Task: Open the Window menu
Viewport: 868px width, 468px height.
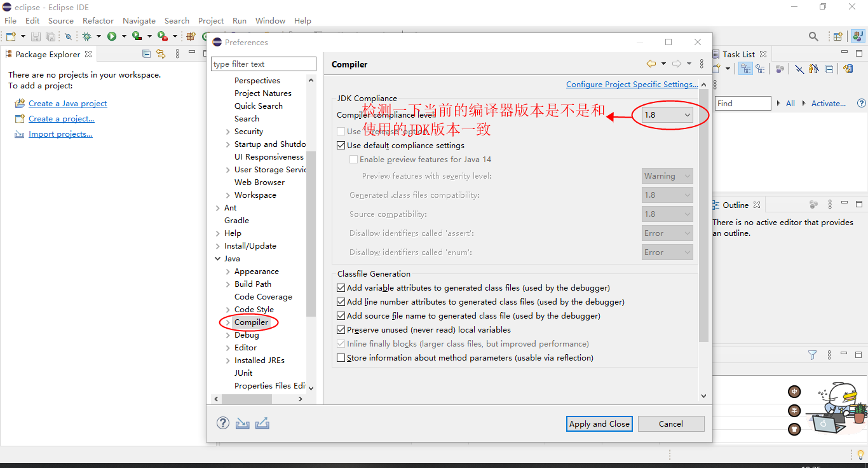Action: (270, 20)
